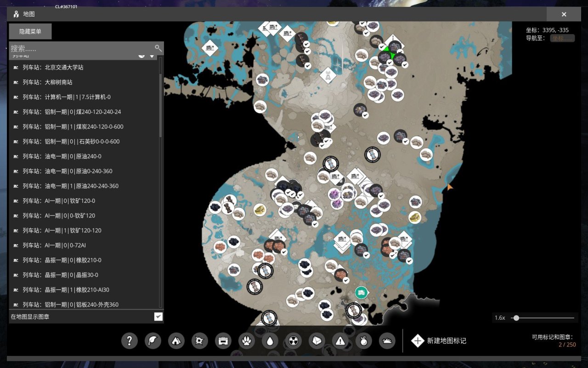Select 列车站: 油电一期|0|原油240-0

click(x=84, y=156)
